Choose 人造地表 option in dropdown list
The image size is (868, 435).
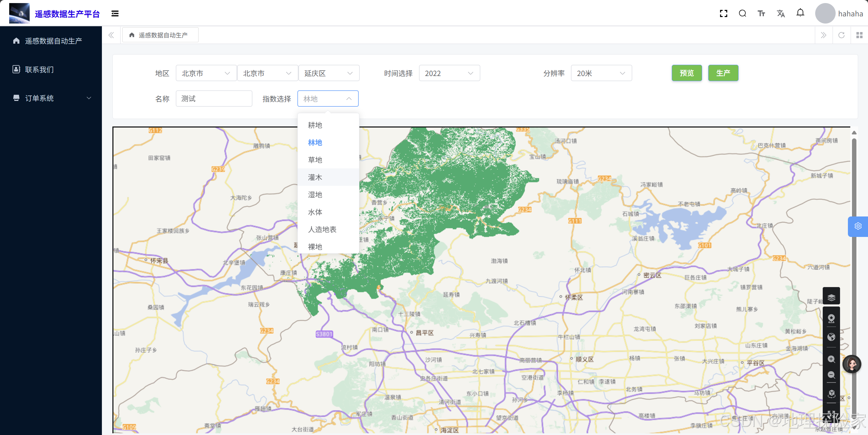[322, 229]
